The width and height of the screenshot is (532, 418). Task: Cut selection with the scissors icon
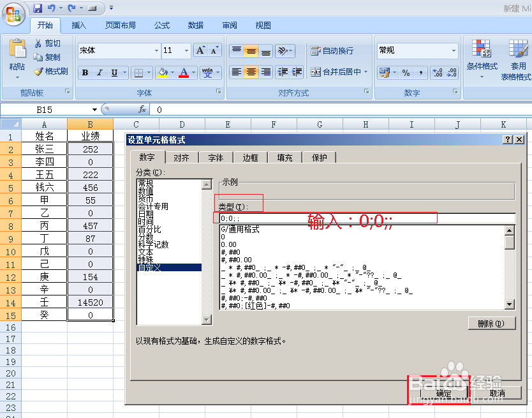point(38,43)
